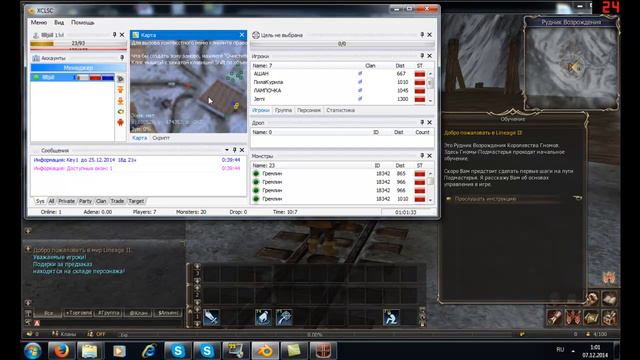
Task: Select the #Группа game chat tab
Action: [109, 313]
